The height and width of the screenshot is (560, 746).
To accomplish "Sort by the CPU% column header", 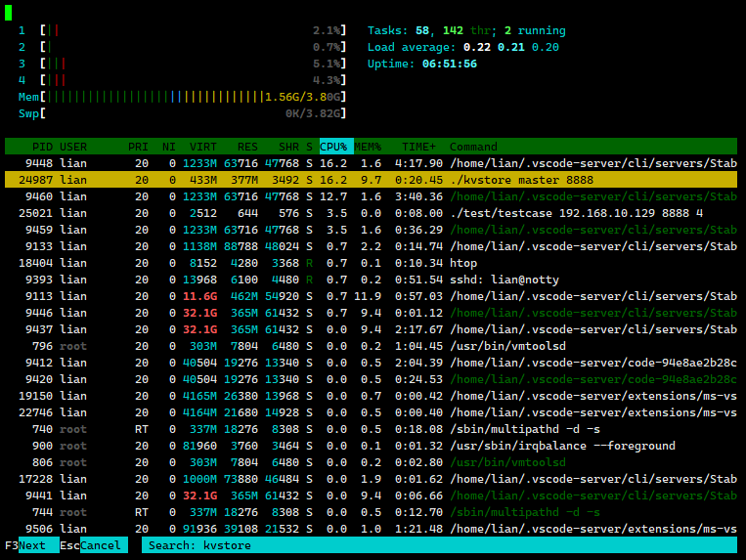I will click(334, 147).
